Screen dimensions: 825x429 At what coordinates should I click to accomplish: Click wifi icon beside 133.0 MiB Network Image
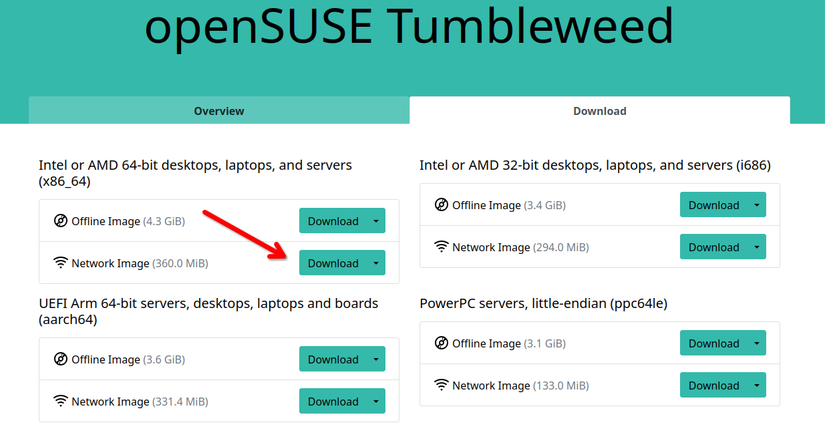coord(441,385)
